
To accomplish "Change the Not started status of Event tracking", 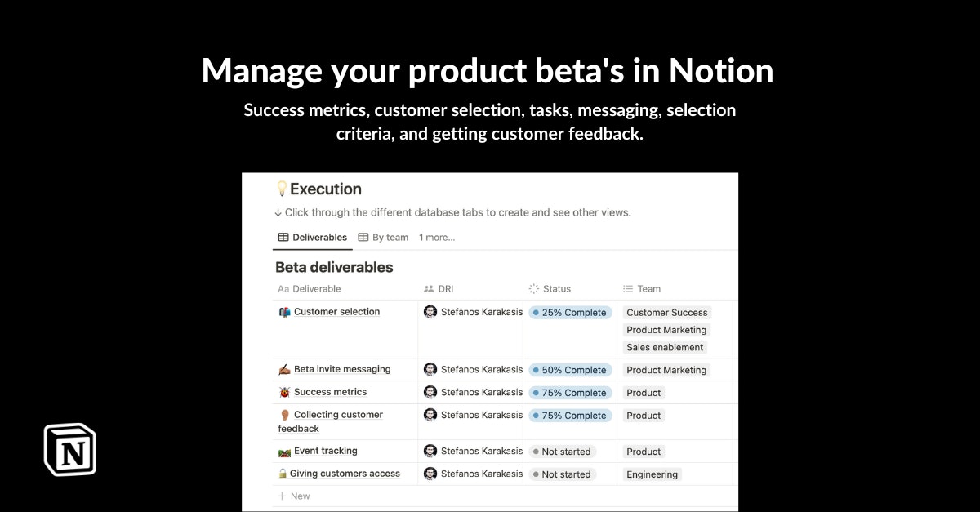I will (563, 452).
